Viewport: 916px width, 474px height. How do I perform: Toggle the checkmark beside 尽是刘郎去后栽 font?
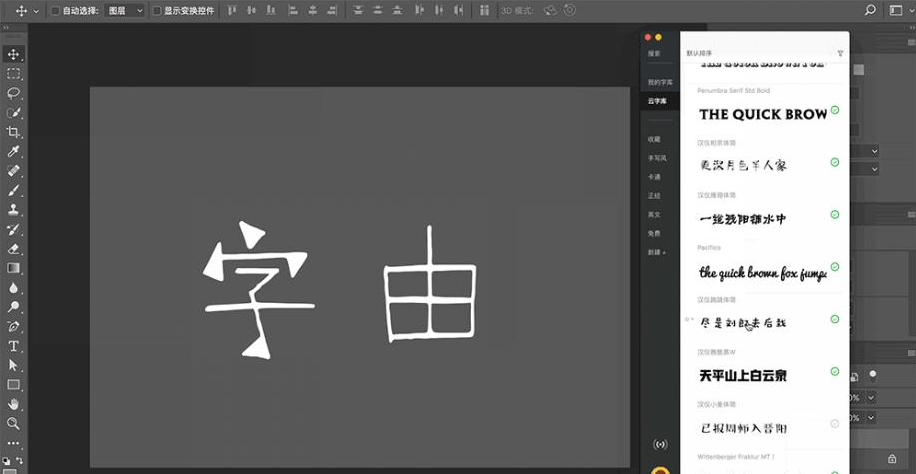click(x=835, y=319)
